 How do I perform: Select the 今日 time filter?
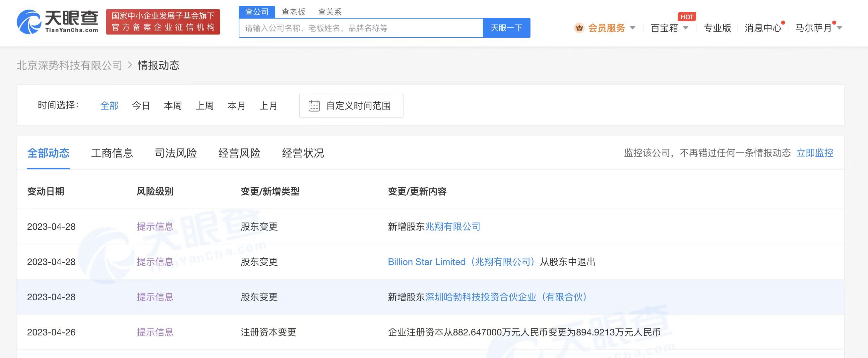tap(141, 106)
